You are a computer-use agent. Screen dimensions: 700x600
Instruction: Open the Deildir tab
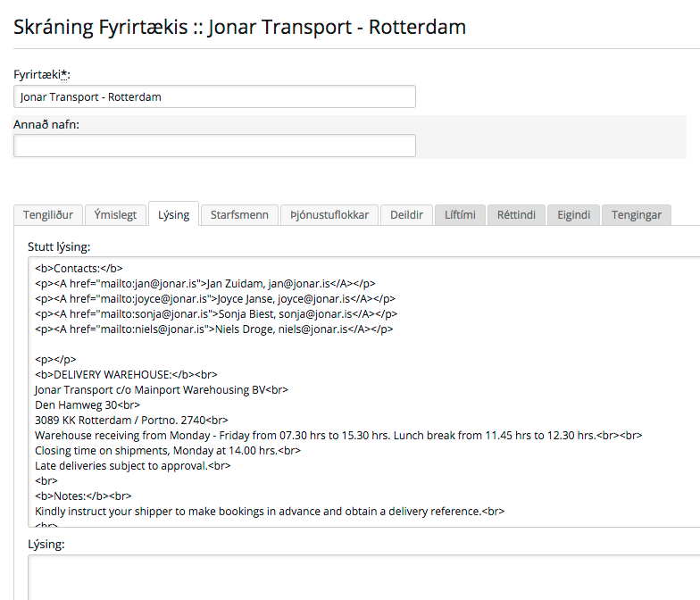coord(406,214)
